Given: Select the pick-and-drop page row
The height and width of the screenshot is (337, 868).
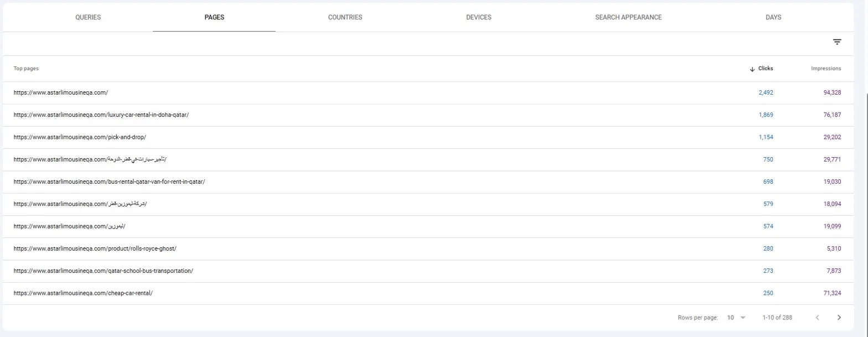Looking at the screenshot, I should (x=428, y=137).
